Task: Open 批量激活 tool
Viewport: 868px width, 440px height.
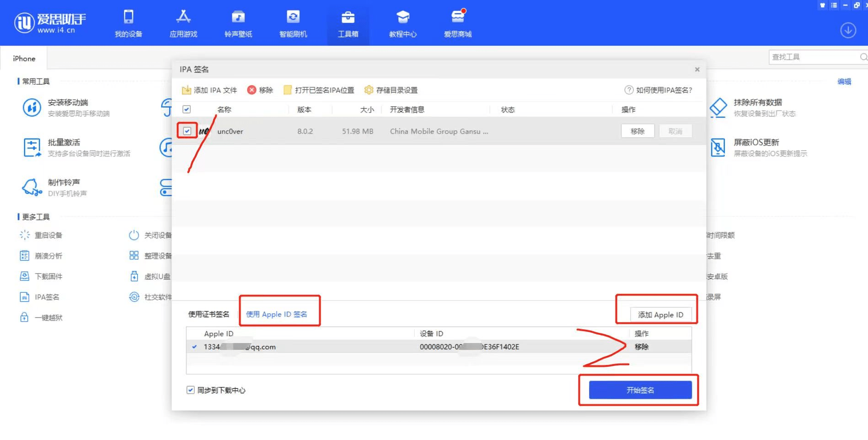Action: point(76,147)
